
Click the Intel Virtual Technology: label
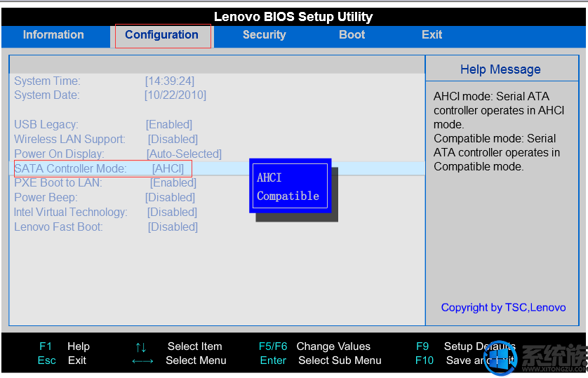[x=70, y=212]
